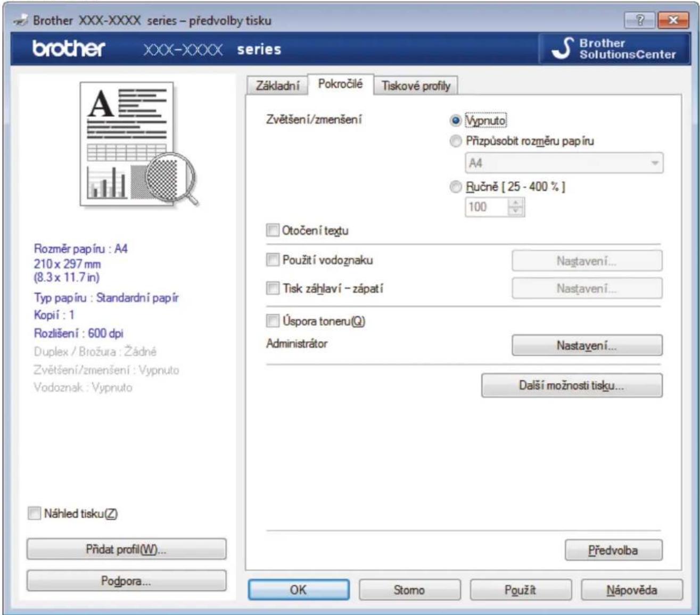Select the Pokročilé tab
Viewport: 700px width, 615px height.
pyautogui.click(x=341, y=84)
